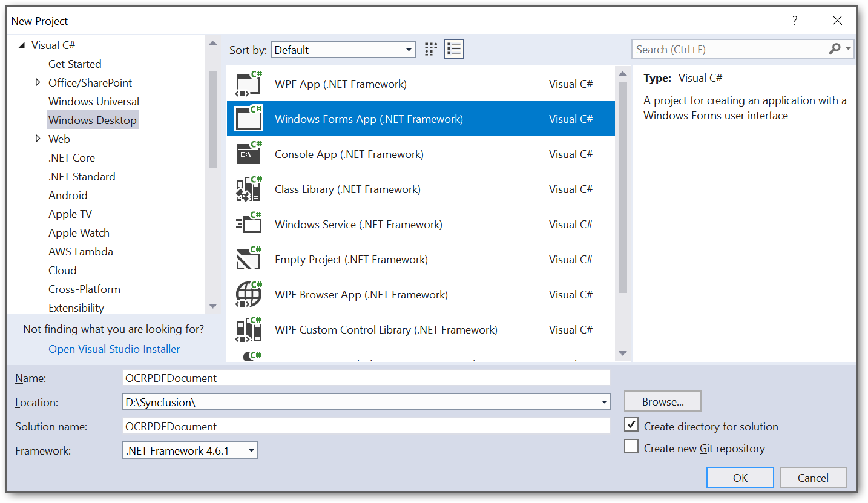Select Get Started in the tree
Screen dimensions: 868x503
tap(75, 64)
